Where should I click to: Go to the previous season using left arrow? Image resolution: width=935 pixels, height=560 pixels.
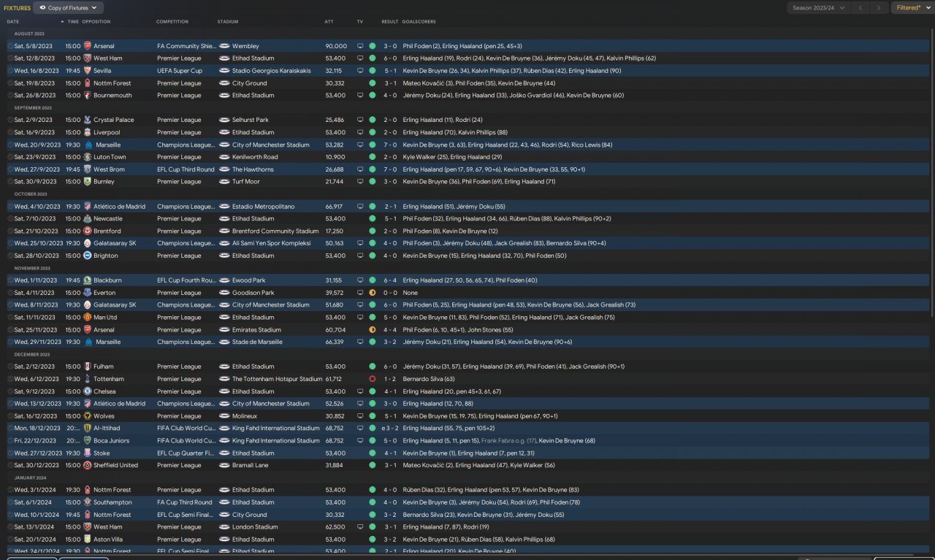(862, 8)
